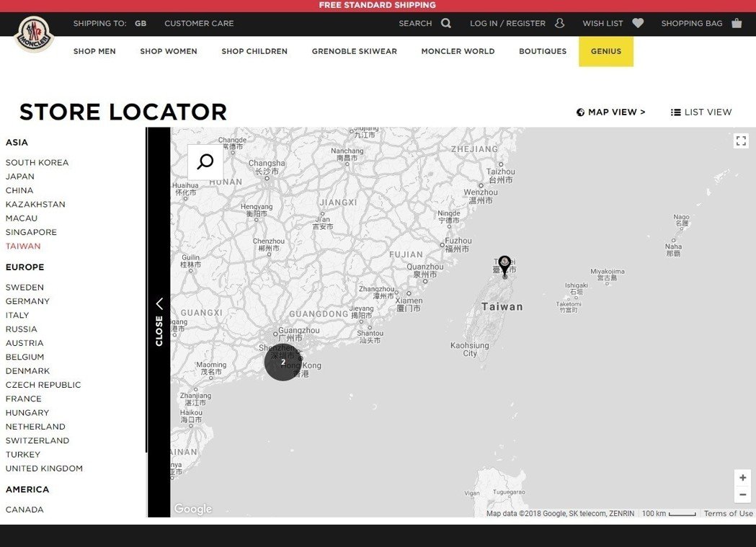Zoom in the map with plus button

click(742, 478)
